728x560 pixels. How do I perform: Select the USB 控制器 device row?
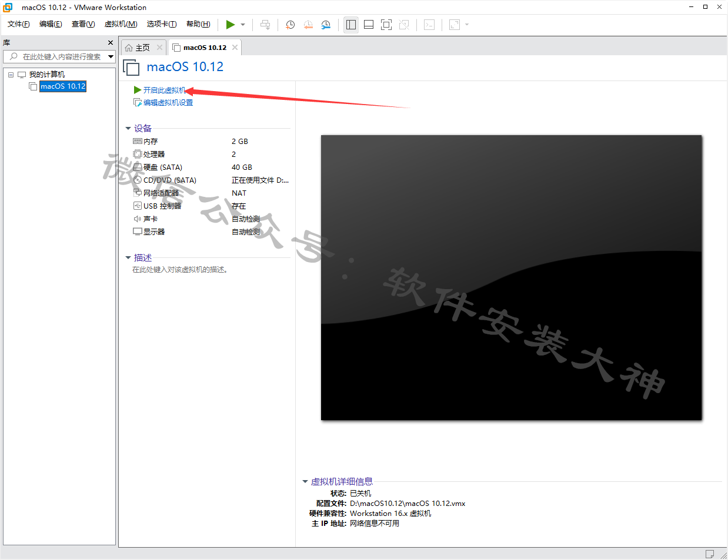click(x=212, y=206)
